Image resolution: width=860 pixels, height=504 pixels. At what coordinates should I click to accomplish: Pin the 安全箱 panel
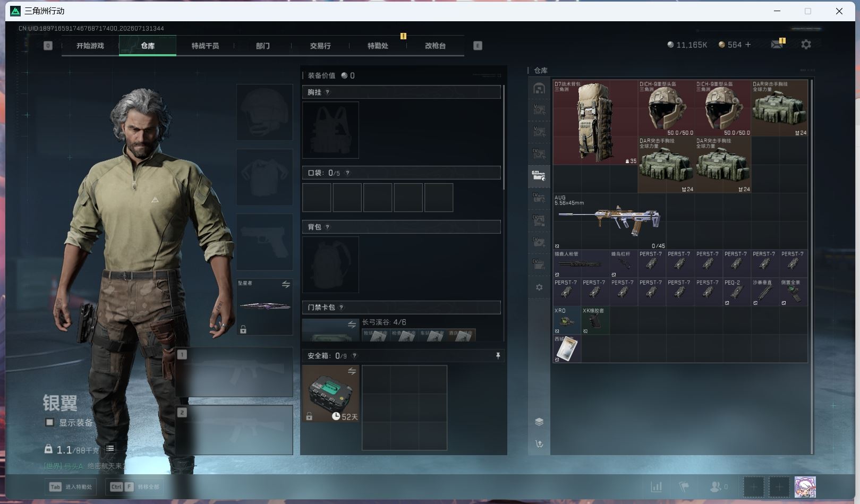498,356
